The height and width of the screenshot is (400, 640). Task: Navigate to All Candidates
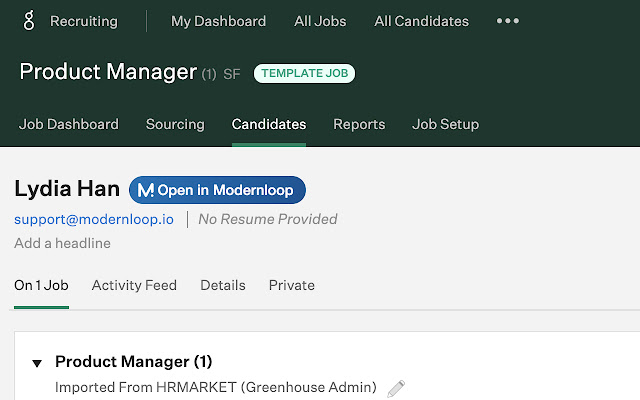pos(421,21)
